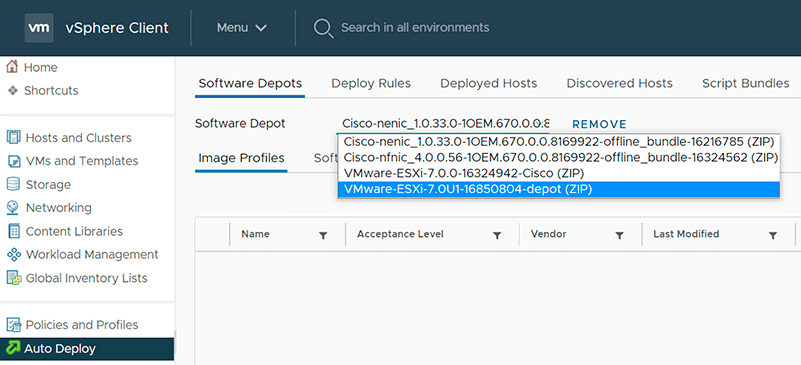This screenshot has height=365, width=801.
Task: Click the vm logo icon
Action: point(39,28)
